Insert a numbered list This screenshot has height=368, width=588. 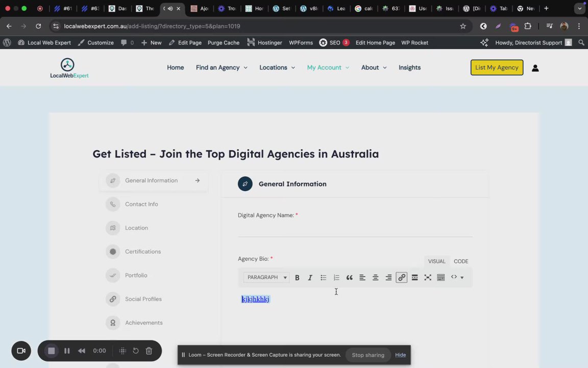point(336,278)
